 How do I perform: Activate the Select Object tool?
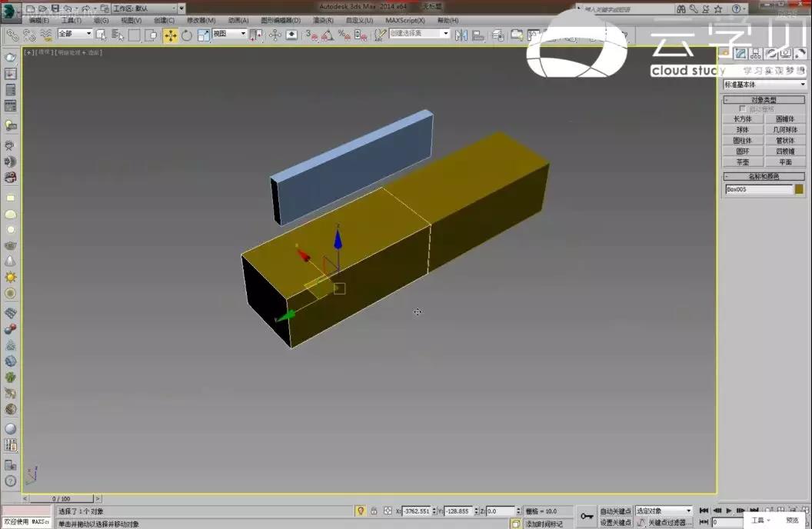(x=101, y=35)
